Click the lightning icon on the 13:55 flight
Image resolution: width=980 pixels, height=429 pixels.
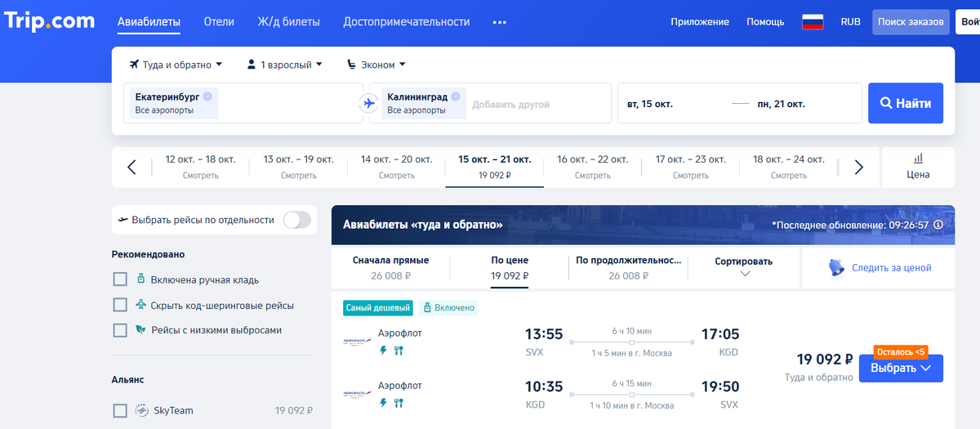383,351
